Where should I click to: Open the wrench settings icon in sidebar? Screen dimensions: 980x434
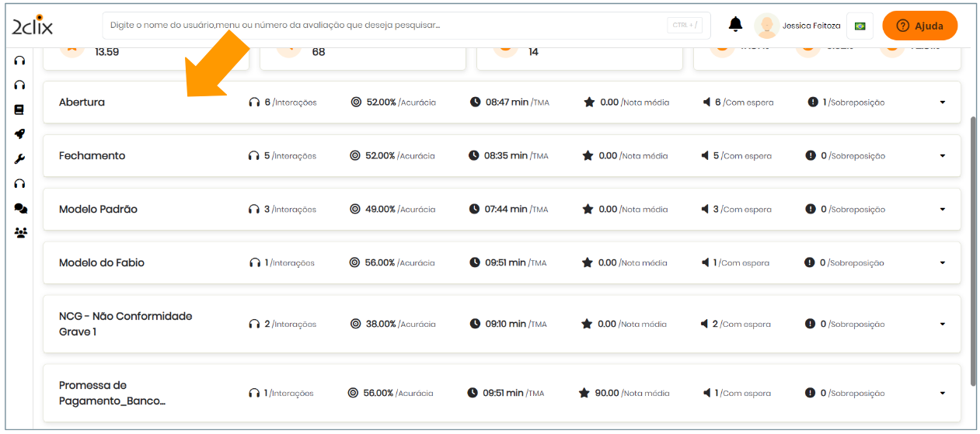19,159
